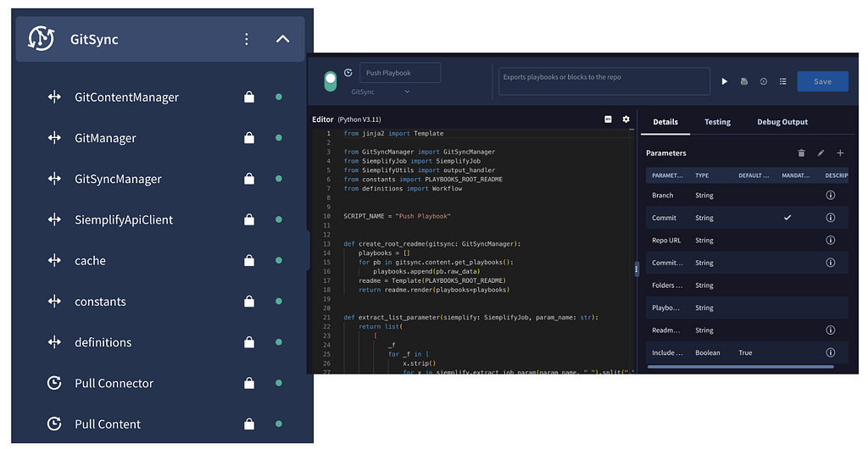The width and height of the screenshot is (868, 449).
Task: Add a new parameter with plus icon
Action: (840, 153)
